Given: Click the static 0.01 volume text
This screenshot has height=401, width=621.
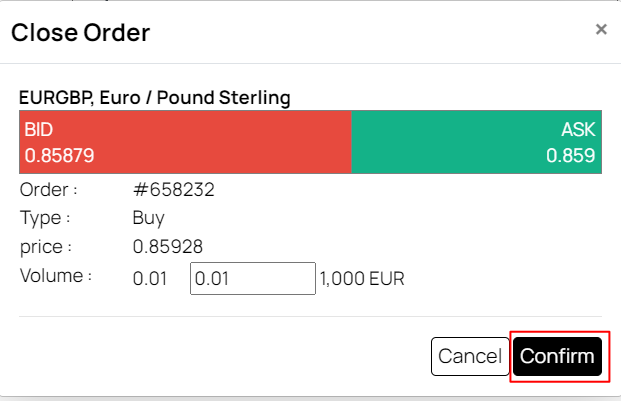Looking at the screenshot, I should click(150, 279).
